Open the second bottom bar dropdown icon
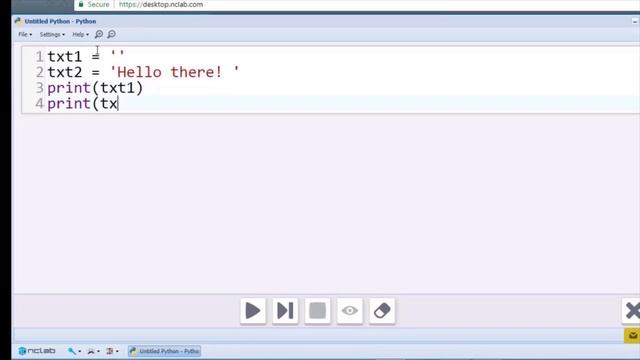Image resolution: width=640 pixels, height=360 pixels. [x=93, y=351]
